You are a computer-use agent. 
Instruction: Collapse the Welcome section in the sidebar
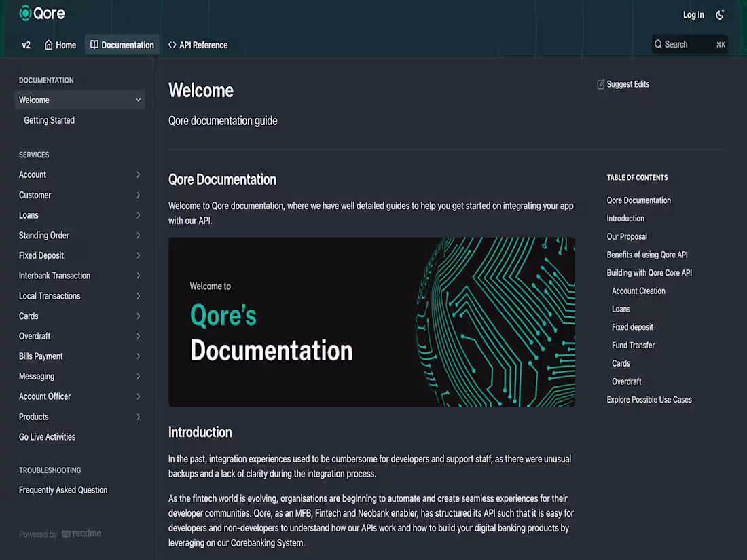138,100
